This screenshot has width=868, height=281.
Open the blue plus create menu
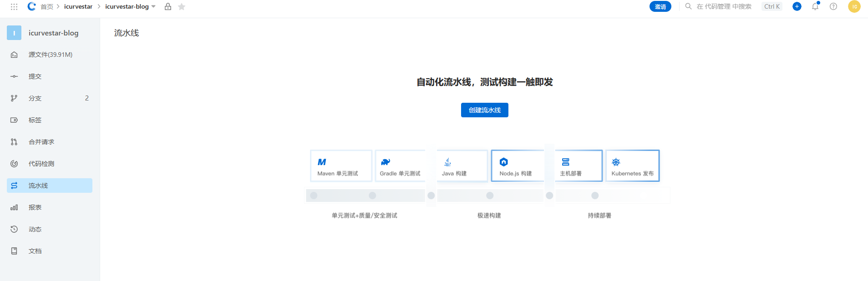[x=797, y=6]
